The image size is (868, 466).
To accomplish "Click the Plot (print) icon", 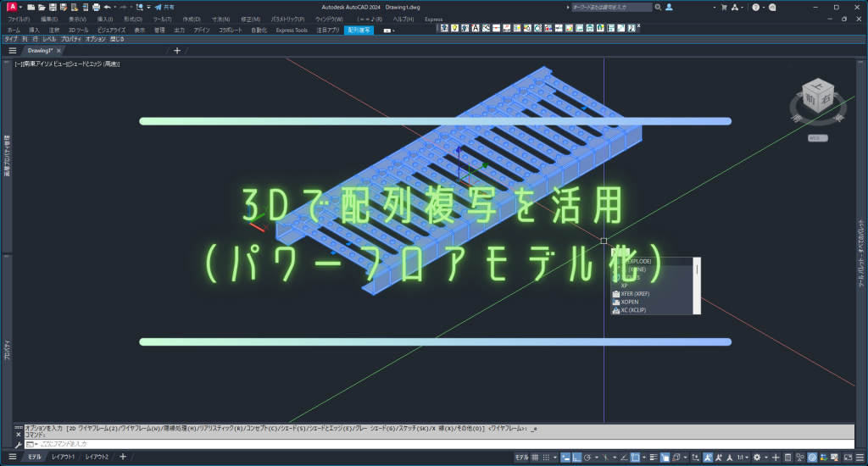I will pos(97,7).
